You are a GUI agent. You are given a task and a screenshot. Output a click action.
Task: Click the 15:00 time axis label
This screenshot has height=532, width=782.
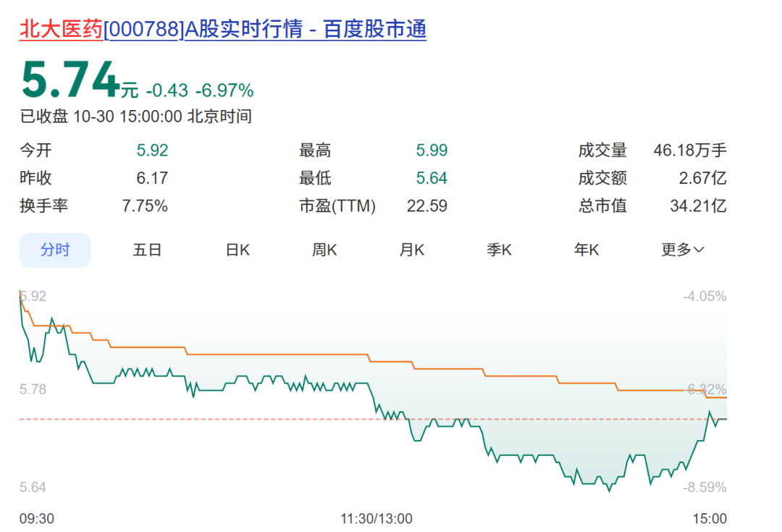(x=710, y=518)
